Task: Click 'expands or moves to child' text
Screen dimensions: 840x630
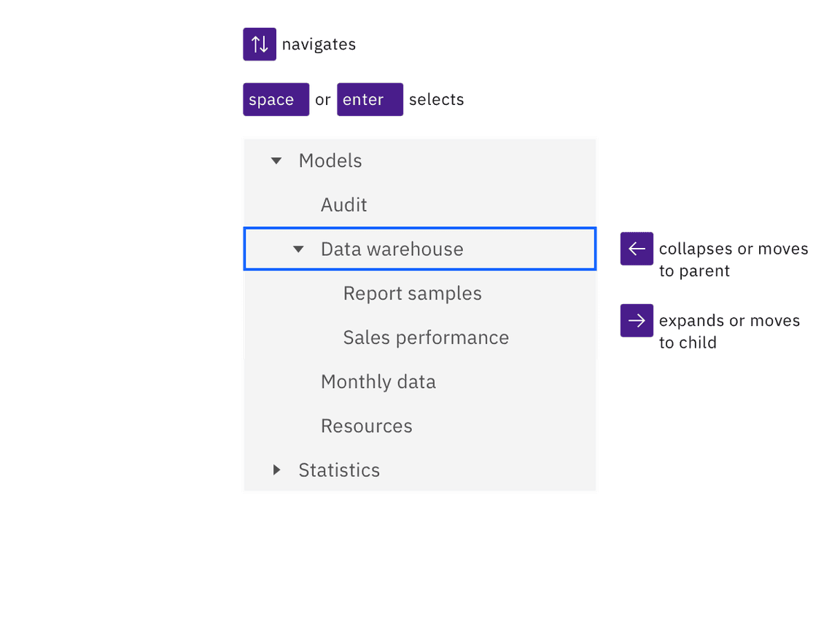Action: point(728,332)
